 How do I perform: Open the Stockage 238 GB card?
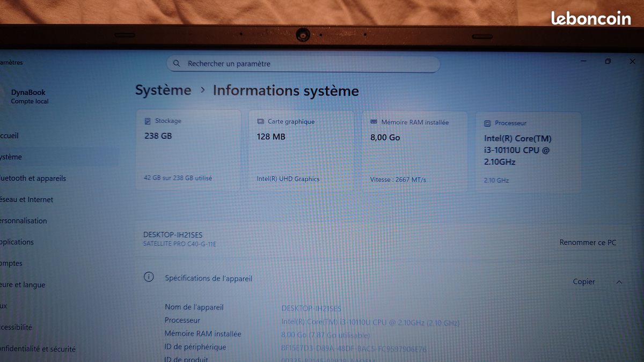(x=188, y=150)
